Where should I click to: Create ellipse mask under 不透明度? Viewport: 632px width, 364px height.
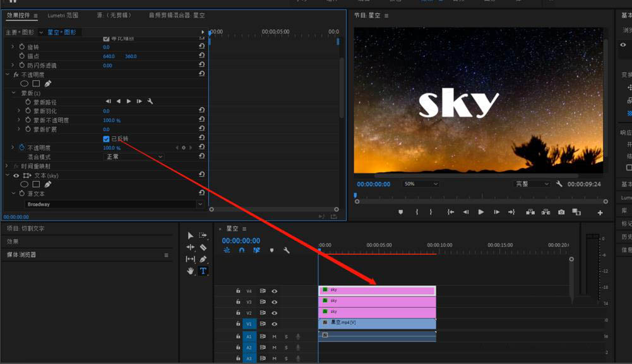coord(25,83)
